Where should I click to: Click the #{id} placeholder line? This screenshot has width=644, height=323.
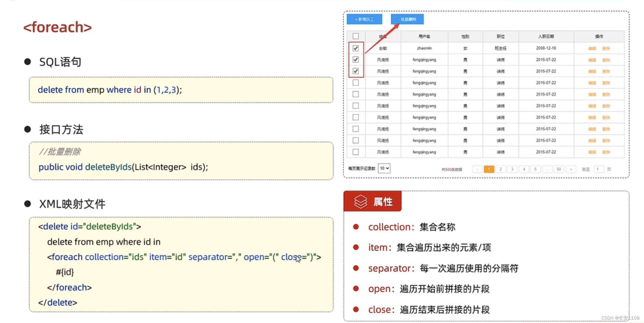coord(65,272)
